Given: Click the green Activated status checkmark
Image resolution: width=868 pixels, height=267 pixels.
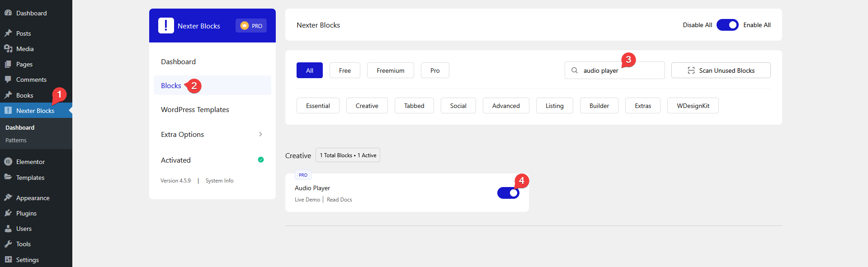Looking at the screenshot, I should [x=261, y=159].
